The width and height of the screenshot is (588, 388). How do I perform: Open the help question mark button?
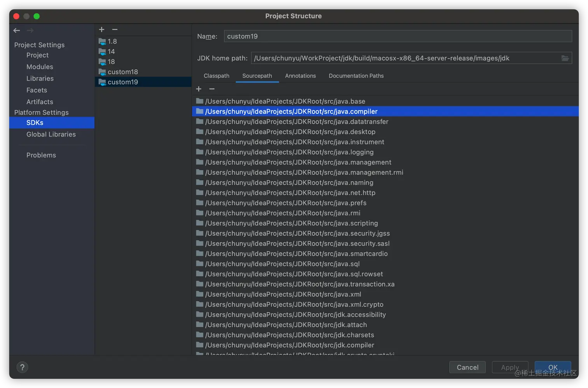22,367
